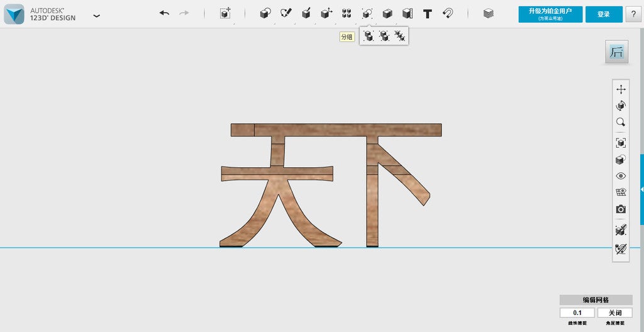Select the Sketch pencil tool
Viewport: 644px width, 332px height.
click(x=286, y=14)
